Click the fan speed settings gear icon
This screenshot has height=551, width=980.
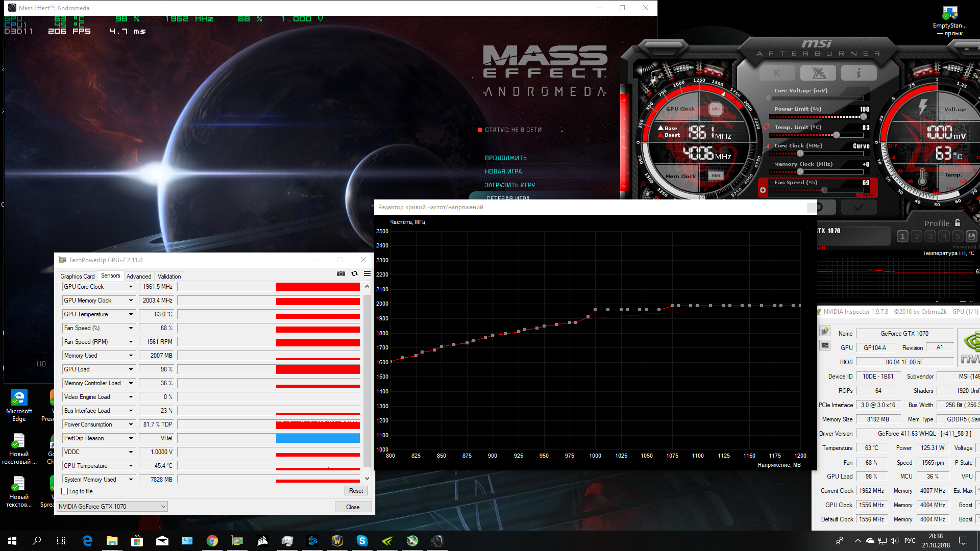point(763,190)
